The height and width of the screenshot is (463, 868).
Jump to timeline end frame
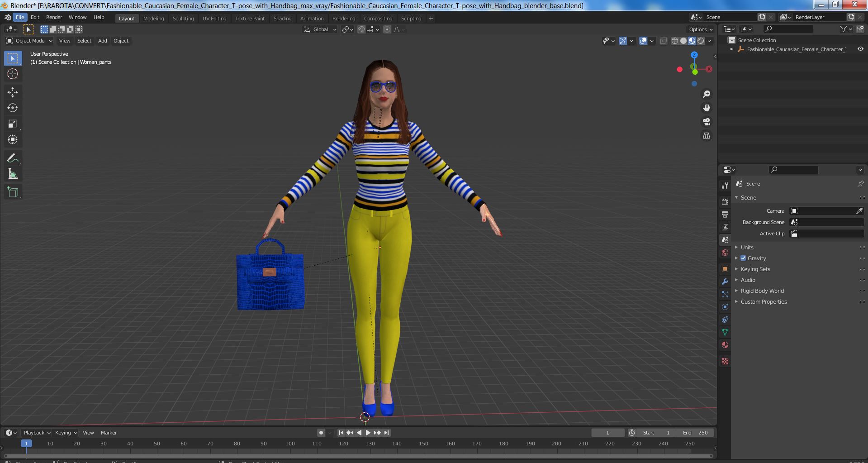coord(386,433)
